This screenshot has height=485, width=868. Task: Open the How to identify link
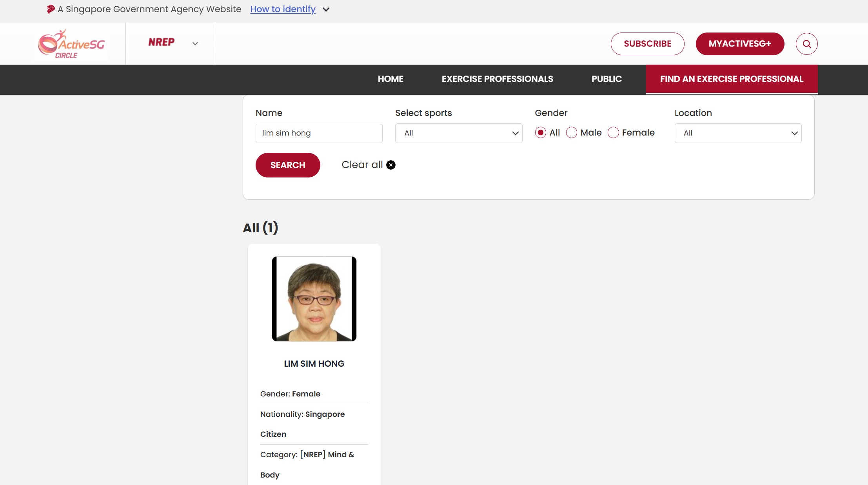pyautogui.click(x=283, y=9)
